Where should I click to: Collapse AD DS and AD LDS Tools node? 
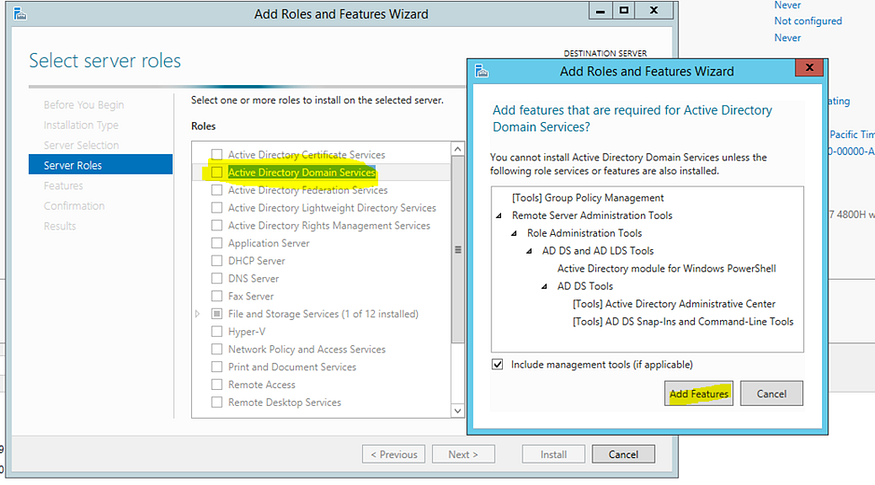click(529, 251)
